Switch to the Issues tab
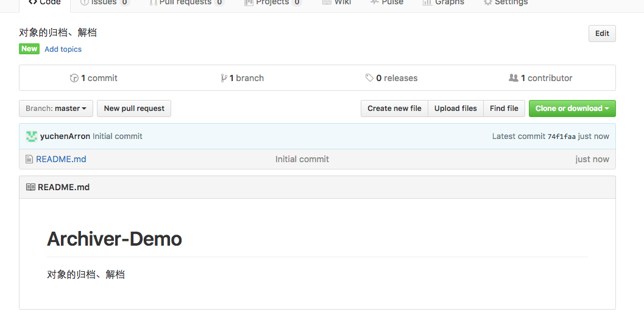The height and width of the screenshot is (317, 644). point(105,3)
